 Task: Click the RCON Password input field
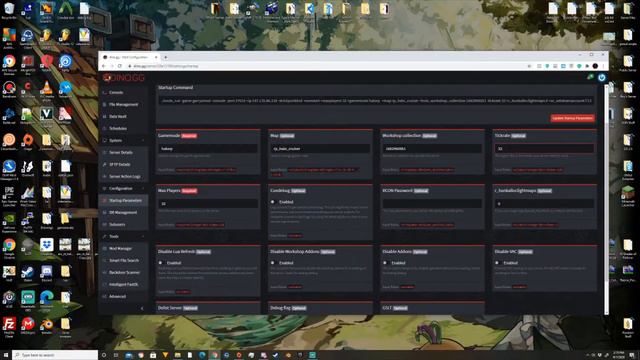tap(432, 204)
